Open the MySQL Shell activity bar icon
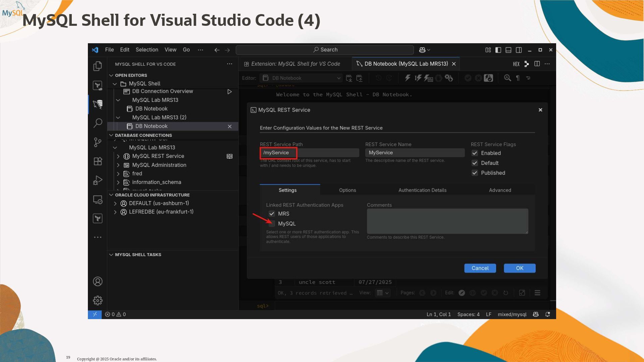Screen dimensions: 644x362 click(x=98, y=104)
